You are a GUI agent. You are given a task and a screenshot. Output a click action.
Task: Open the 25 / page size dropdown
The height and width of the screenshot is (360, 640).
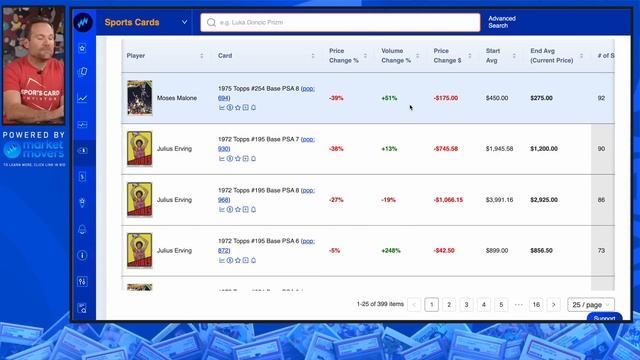[591, 305]
